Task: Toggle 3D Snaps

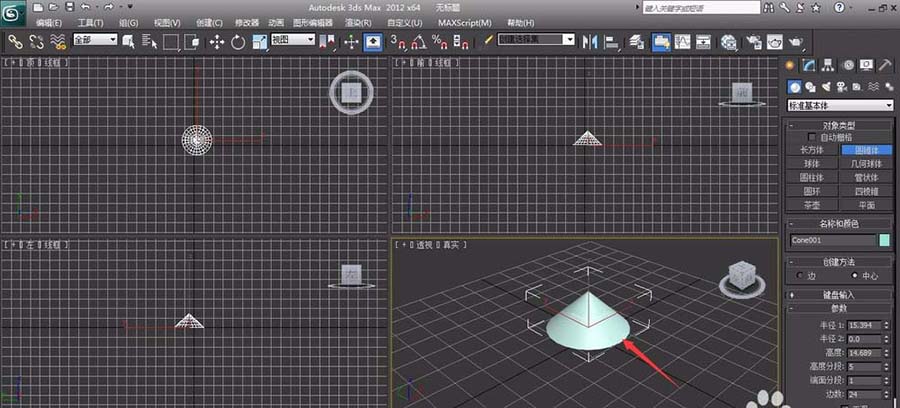Action: 398,42
